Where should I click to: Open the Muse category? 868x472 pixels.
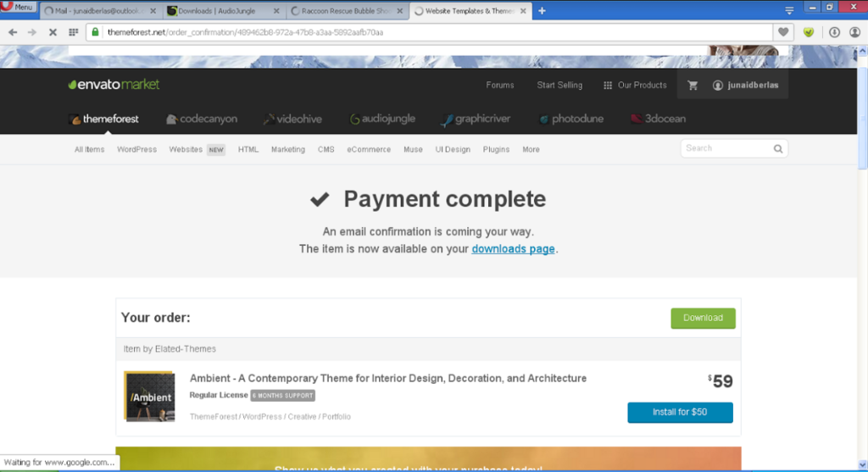[x=413, y=149]
